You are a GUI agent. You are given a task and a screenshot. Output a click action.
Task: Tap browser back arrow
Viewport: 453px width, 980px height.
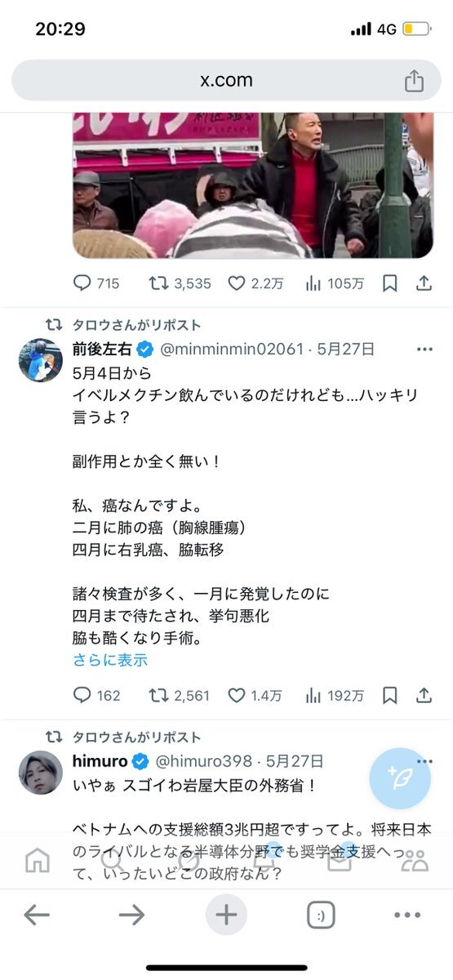[37, 915]
